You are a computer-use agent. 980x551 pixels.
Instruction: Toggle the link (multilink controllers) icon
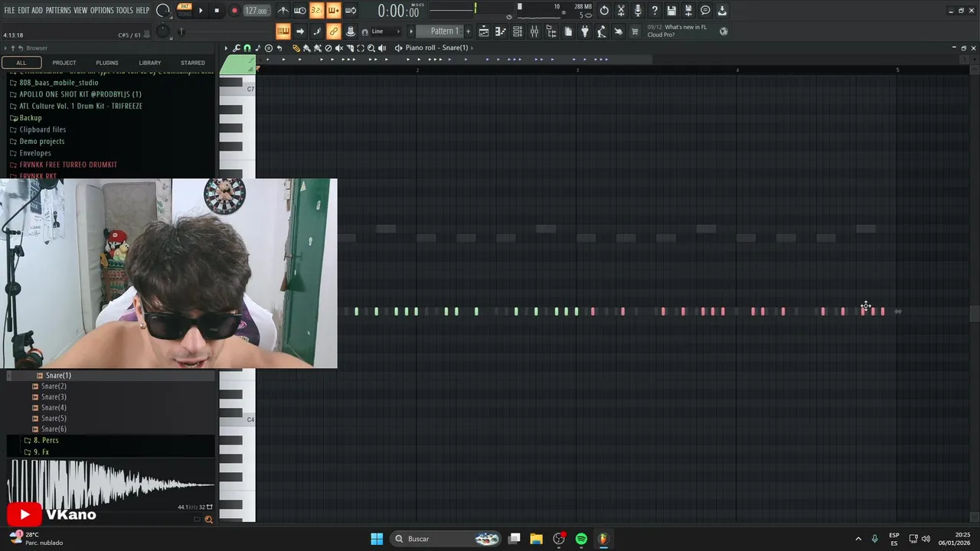pos(334,31)
